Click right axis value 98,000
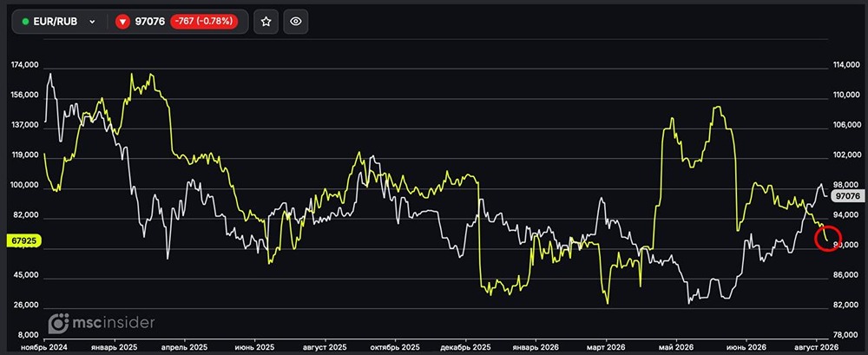Viewport: 868px width, 355px height. click(847, 186)
